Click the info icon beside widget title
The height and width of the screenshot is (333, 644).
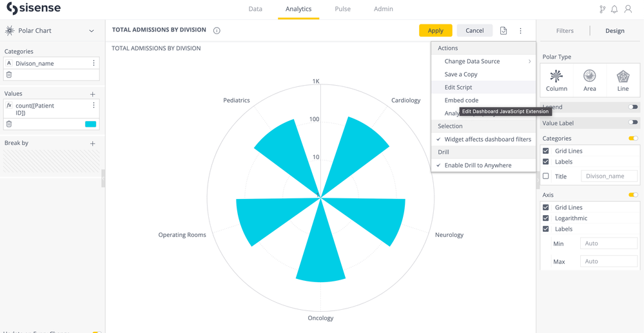tap(217, 30)
